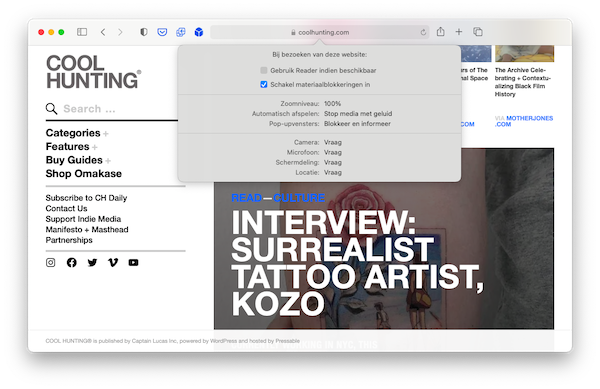Image resolution: width=600 pixels, height=389 pixels.
Task: Click the CULTURE category link
Action: (299, 198)
